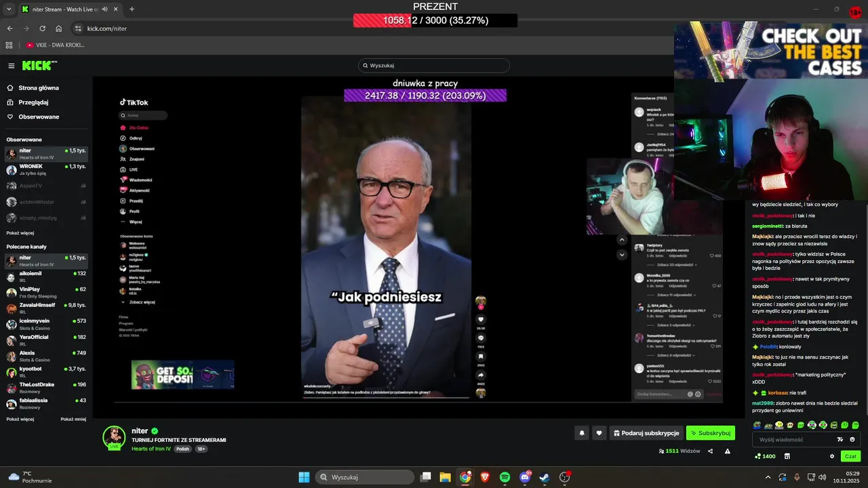Open chat settings gear icon
The height and width of the screenshot is (488, 868).
pyautogui.click(x=832, y=456)
